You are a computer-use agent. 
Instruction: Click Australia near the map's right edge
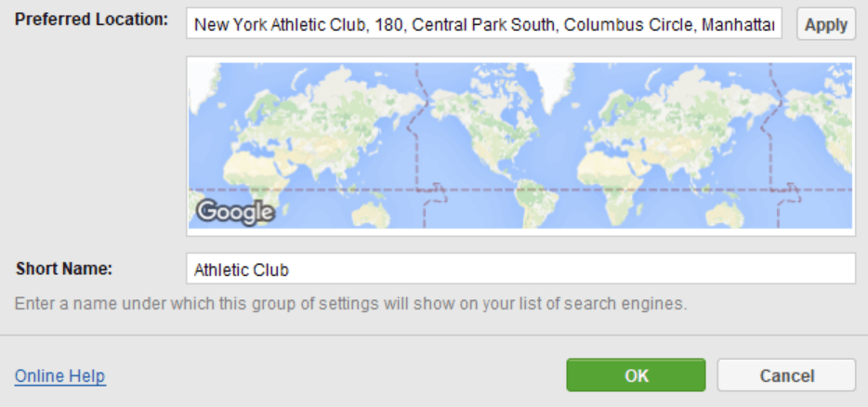[724, 214]
